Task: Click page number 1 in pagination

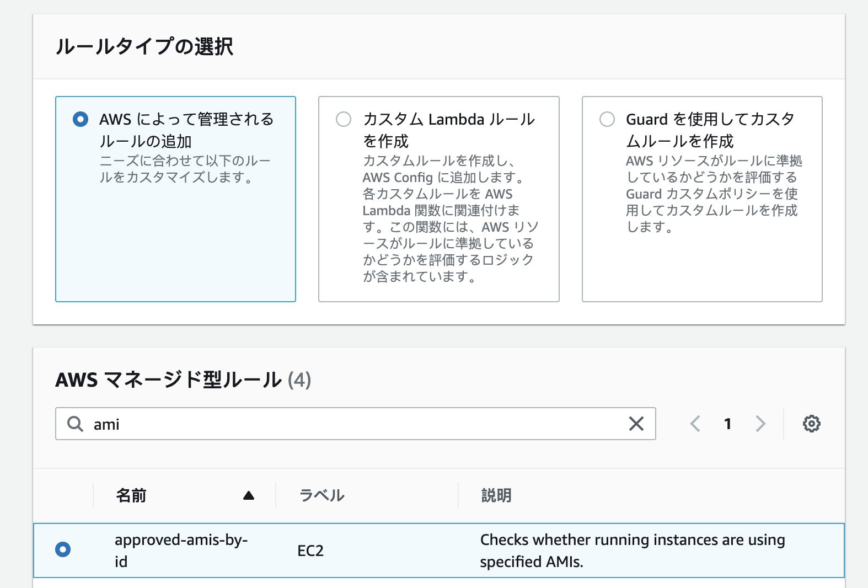Action: click(x=728, y=424)
